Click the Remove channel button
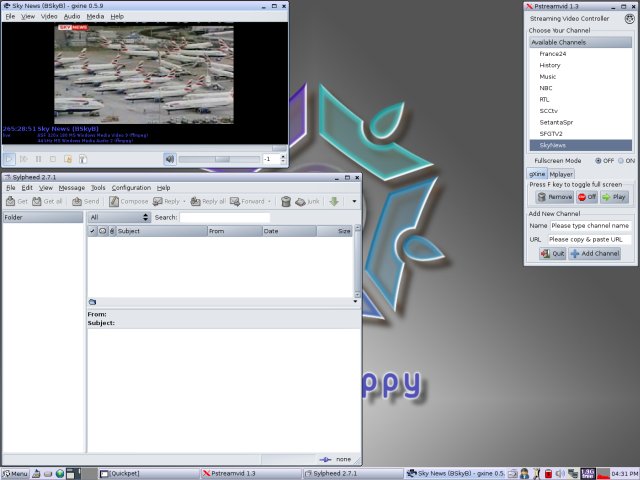The width and height of the screenshot is (640, 480). [555, 197]
